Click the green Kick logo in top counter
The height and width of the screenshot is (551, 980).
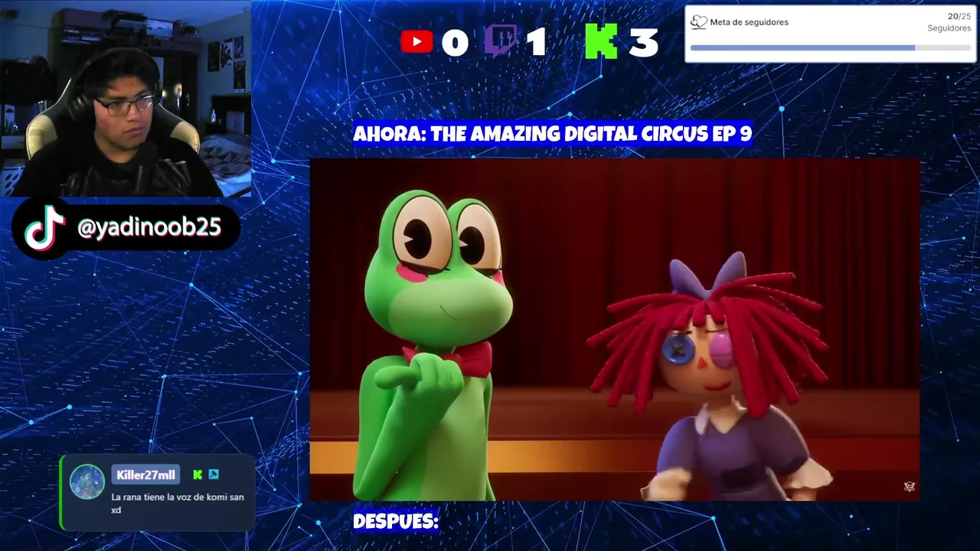(x=601, y=41)
